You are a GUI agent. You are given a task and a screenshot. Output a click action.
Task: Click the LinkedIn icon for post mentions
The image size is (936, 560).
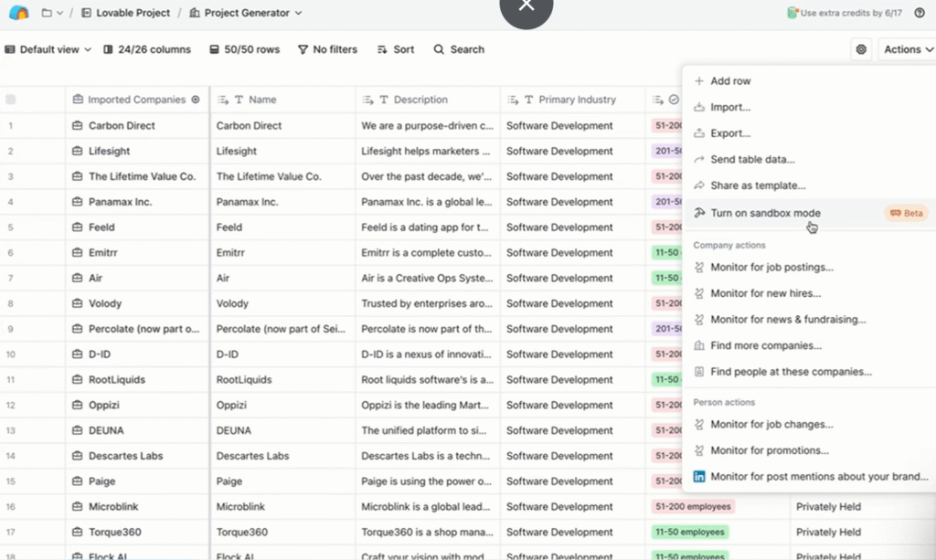(x=699, y=476)
